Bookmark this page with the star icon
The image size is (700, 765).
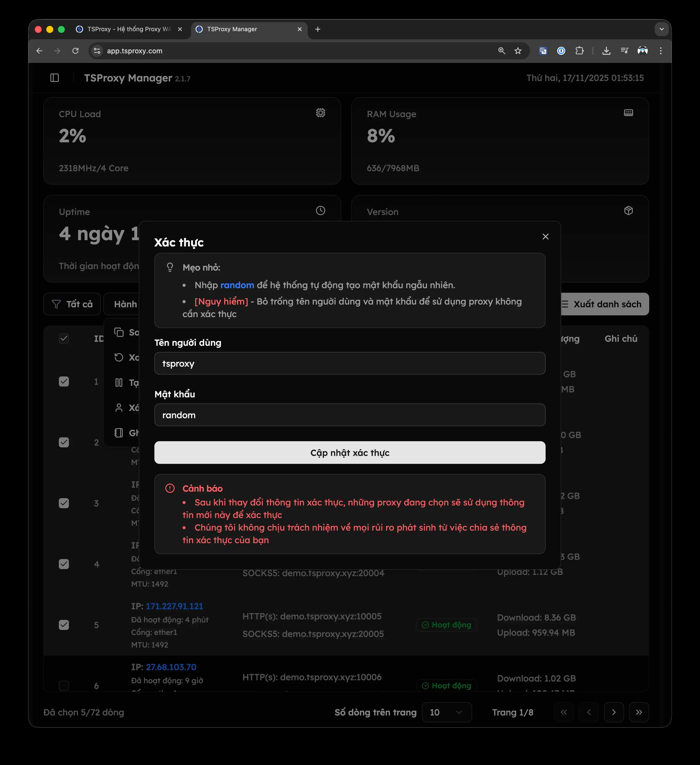pyautogui.click(x=518, y=51)
